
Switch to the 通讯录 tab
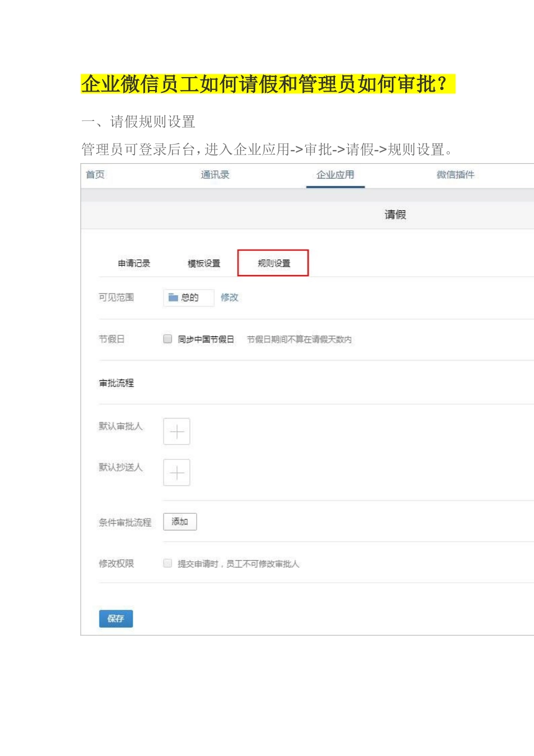215,175
